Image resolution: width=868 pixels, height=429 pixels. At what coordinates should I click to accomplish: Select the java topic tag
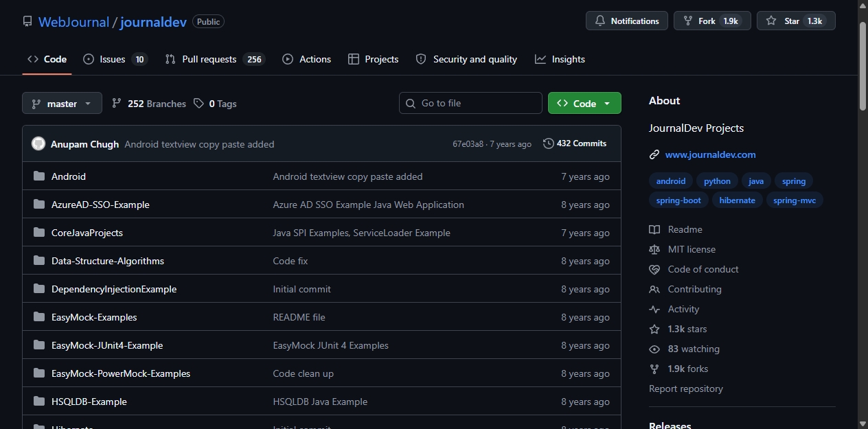756,181
